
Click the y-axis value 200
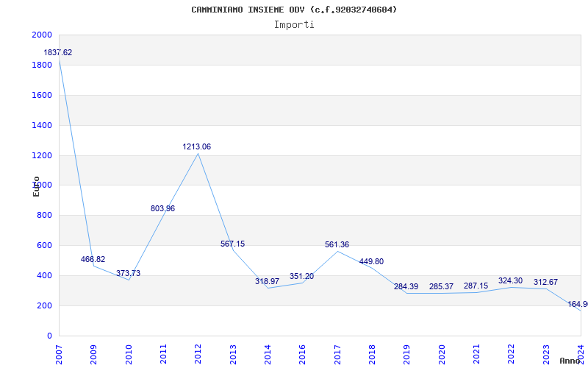(x=44, y=305)
